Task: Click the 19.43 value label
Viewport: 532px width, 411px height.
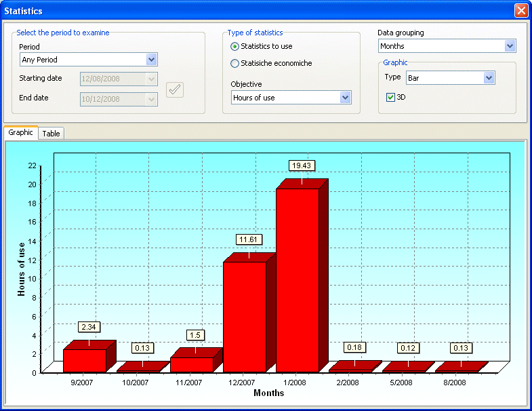Action: tap(302, 165)
